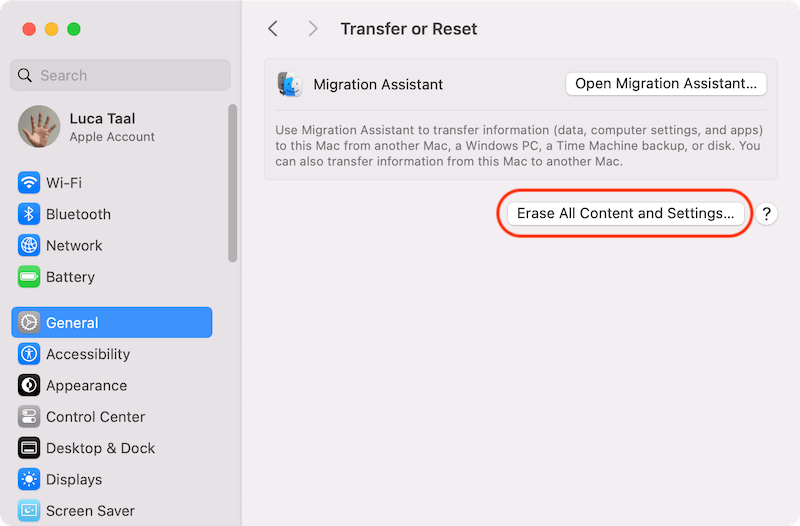
Task: Click Luca Taal profile picture
Action: tap(39, 127)
